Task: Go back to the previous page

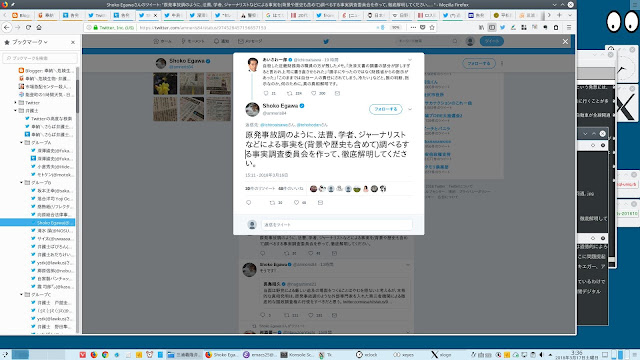Action: 7,27
